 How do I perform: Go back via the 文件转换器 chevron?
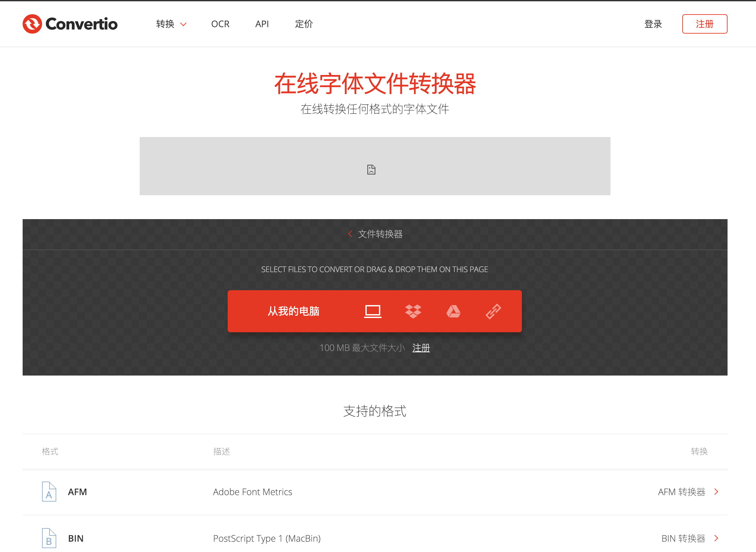[350, 234]
